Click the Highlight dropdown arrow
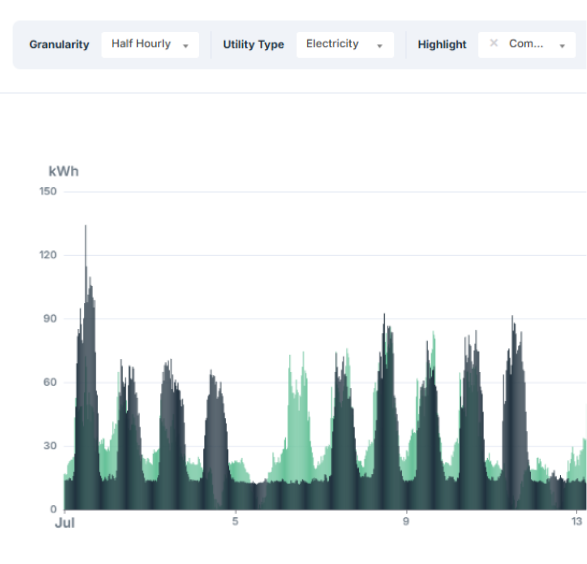The width and height of the screenshot is (587, 564). 562,46
